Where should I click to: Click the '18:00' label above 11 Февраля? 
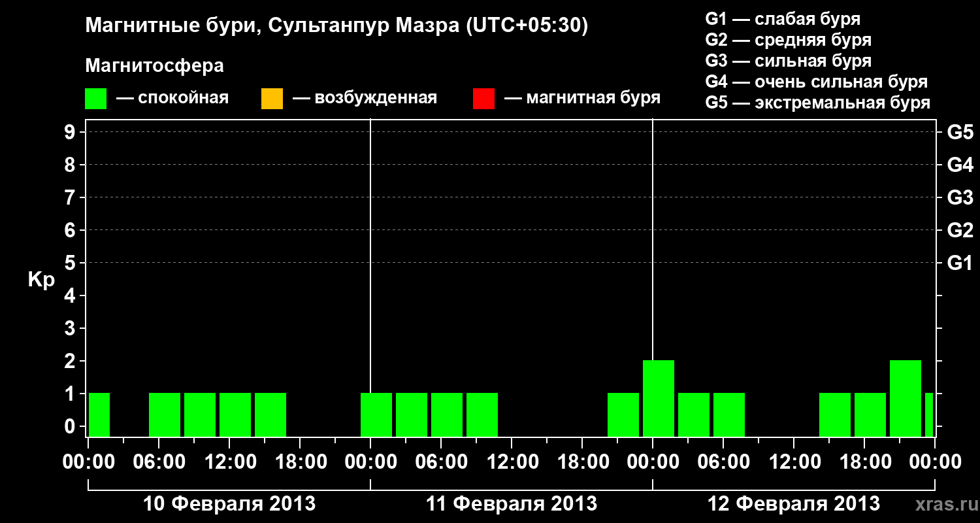point(582,462)
